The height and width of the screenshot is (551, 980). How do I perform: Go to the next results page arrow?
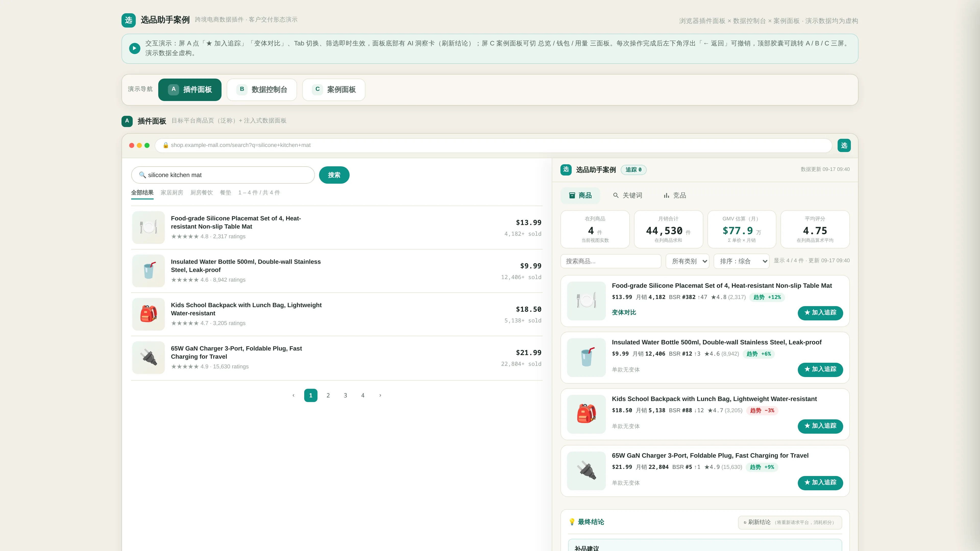[x=380, y=395]
